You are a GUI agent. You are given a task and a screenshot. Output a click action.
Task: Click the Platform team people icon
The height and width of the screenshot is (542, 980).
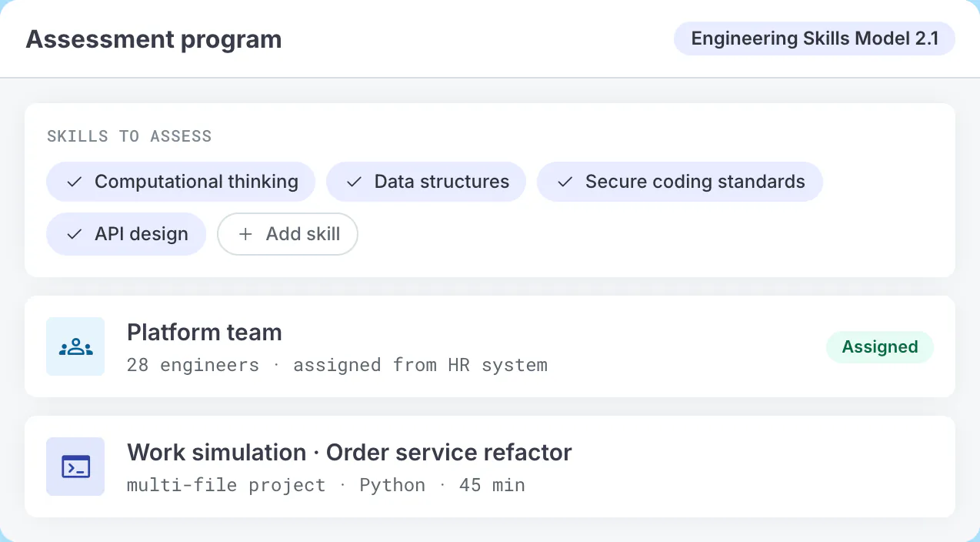pos(75,346)
